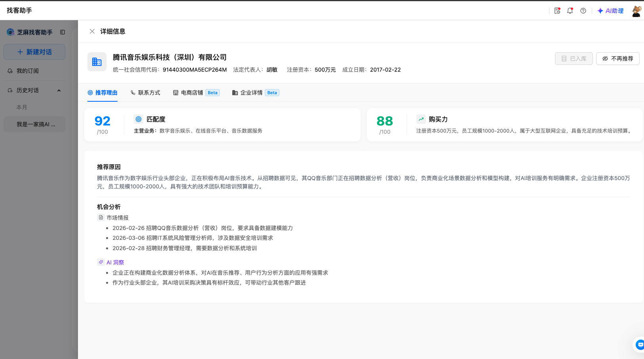This screenshot has height=359, width=644.
Task: Click the AI 洞察 sparkle icon
Action: (101, 262)
